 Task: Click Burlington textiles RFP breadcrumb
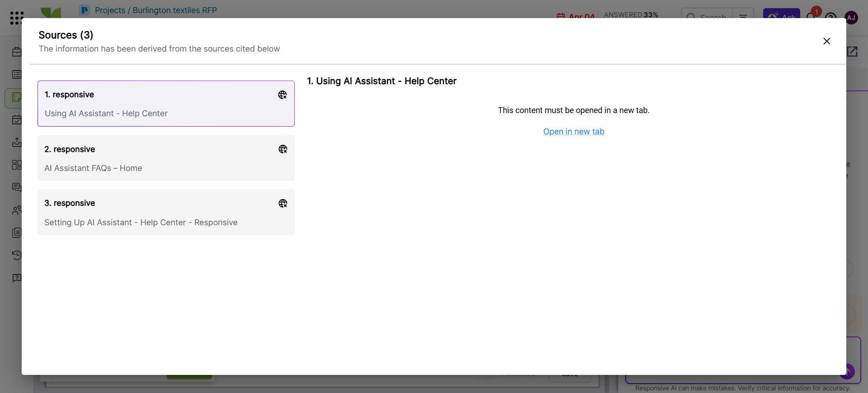click(175, 10)
